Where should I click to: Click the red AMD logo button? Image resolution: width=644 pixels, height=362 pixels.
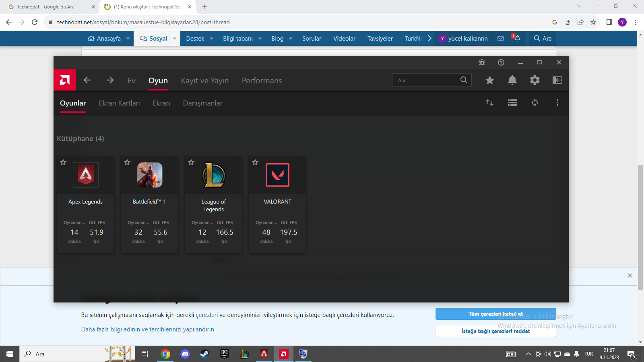tap(65, 80)
